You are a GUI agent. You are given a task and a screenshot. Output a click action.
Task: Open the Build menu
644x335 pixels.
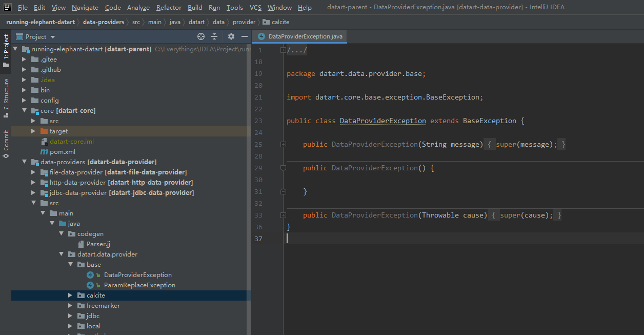point(195,8)
